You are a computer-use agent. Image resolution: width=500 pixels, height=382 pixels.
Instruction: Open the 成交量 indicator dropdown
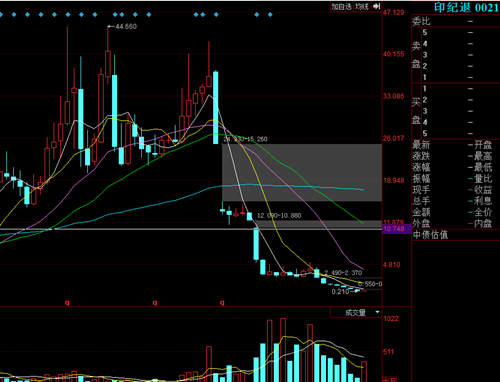[355, 313]
